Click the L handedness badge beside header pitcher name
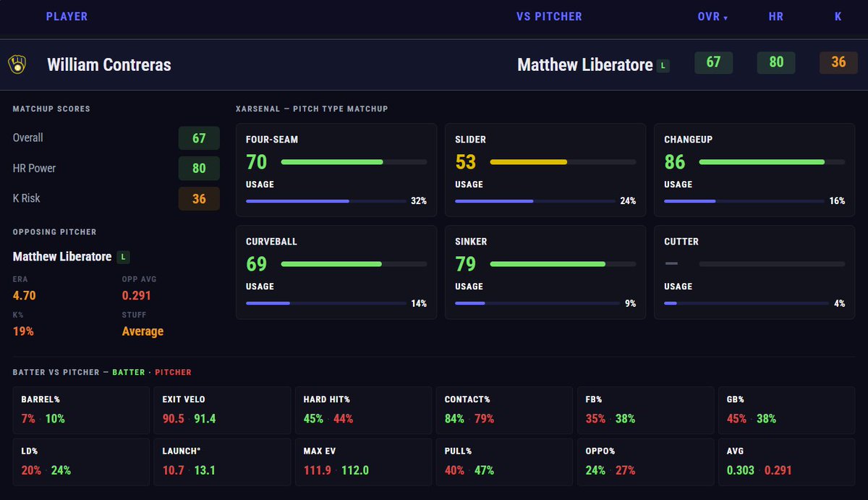This screenshot has width=868, height=500. point(663,65)
